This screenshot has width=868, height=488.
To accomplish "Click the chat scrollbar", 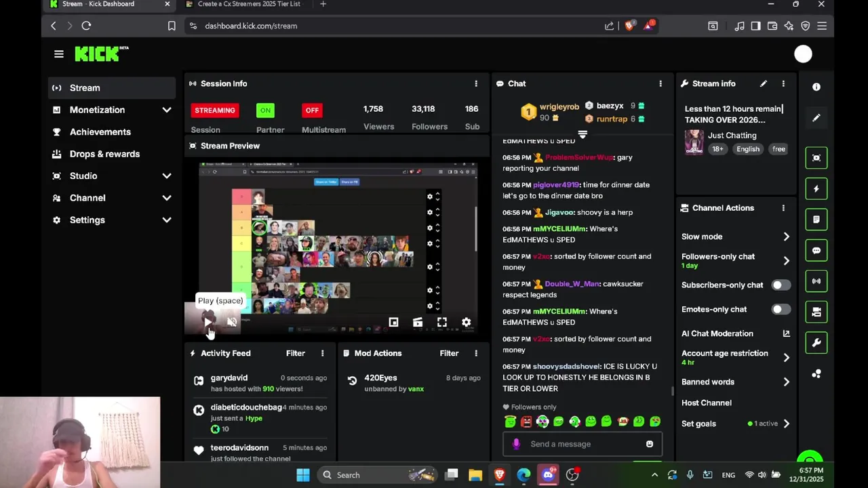I will pos(672,391).
